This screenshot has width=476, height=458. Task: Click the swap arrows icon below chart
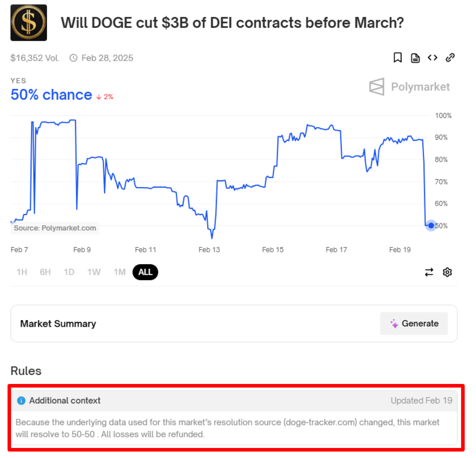pos(429,272)
